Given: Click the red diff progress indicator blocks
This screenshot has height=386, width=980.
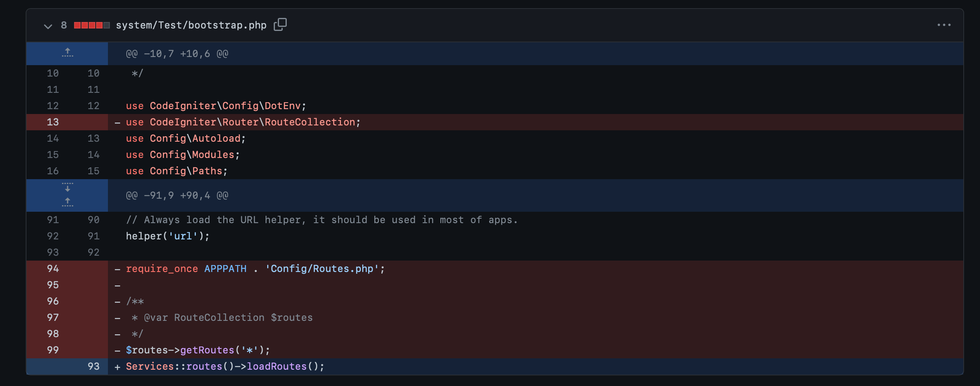Looking at the screenshot, I should coord(90,25).
